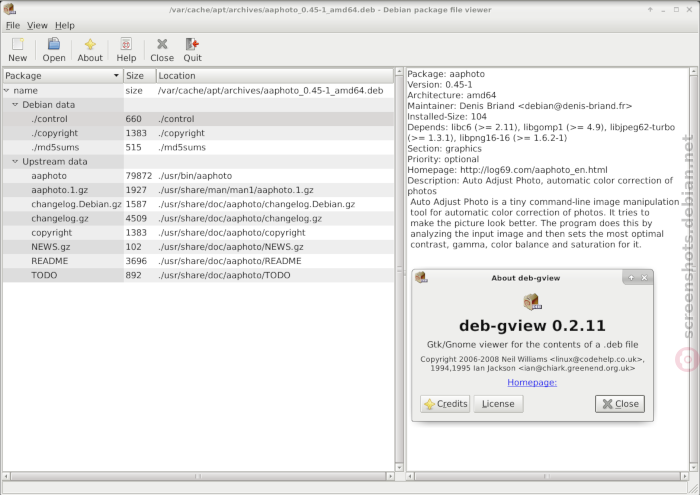Collapse the Debian data tree node
Screen dimensions: 700x495
pos(15,104)
